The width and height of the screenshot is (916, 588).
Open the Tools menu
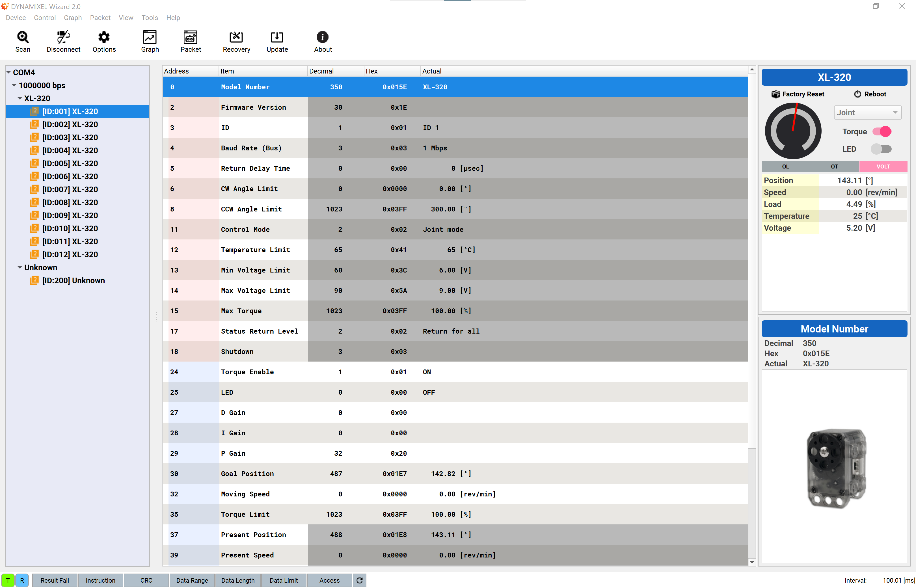point(149,18)
